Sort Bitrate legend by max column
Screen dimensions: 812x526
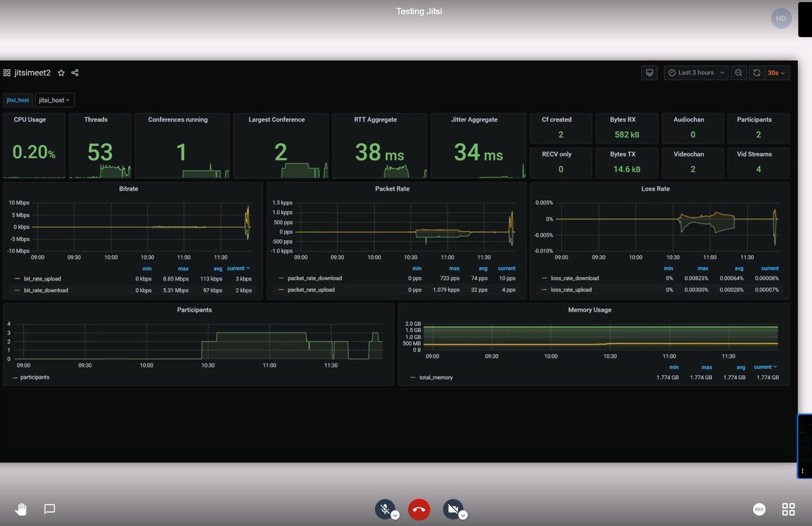(183, 268)
